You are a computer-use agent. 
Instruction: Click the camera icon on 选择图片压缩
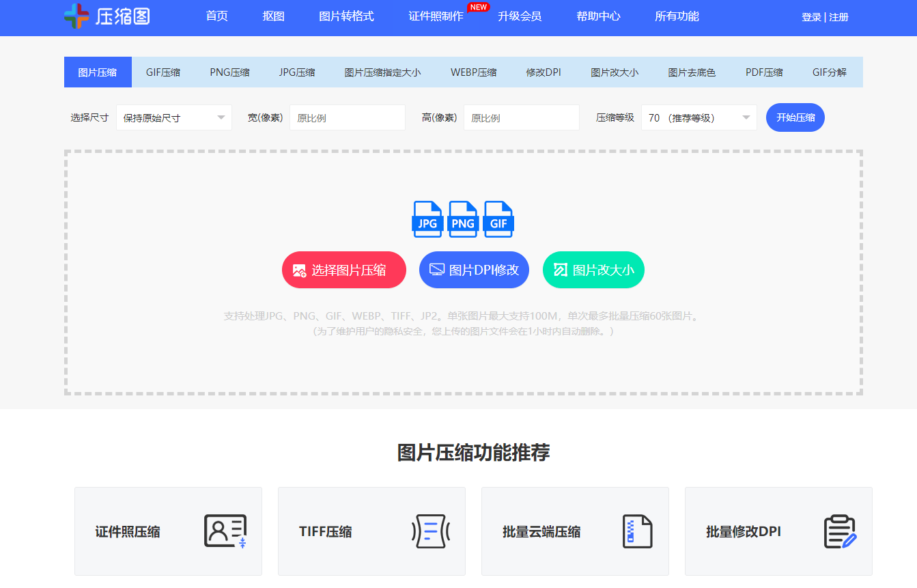click(300, 269)
